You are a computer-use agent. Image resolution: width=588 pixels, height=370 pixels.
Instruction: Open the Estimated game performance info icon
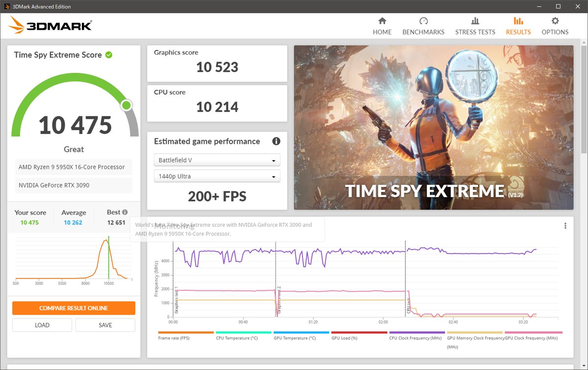276,141
